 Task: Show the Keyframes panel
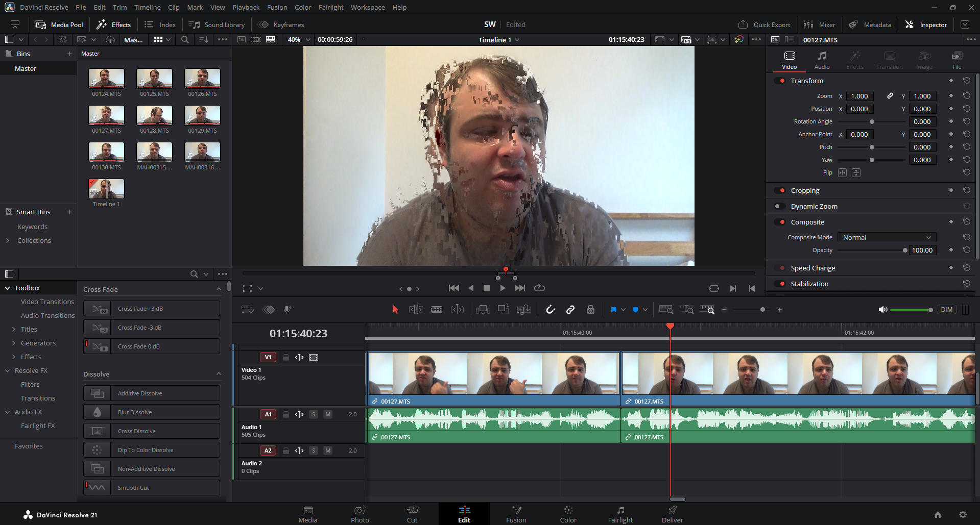tap(281, 24)
